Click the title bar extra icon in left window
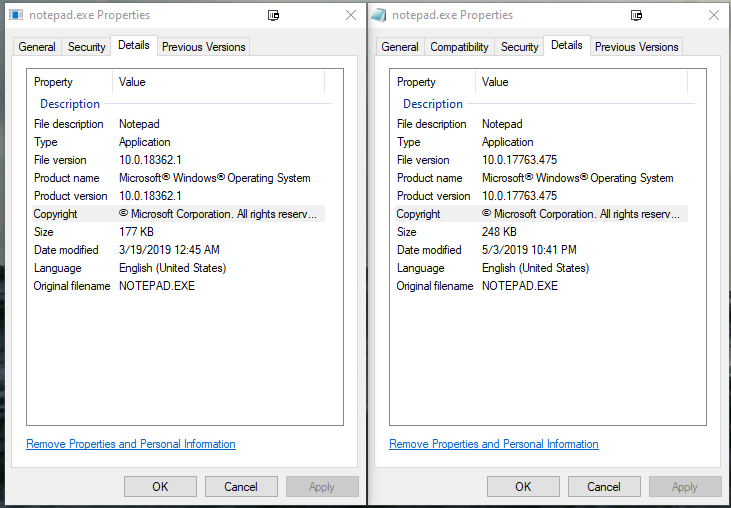The width and height of the screenshot is (731, 508). [274, 15]
